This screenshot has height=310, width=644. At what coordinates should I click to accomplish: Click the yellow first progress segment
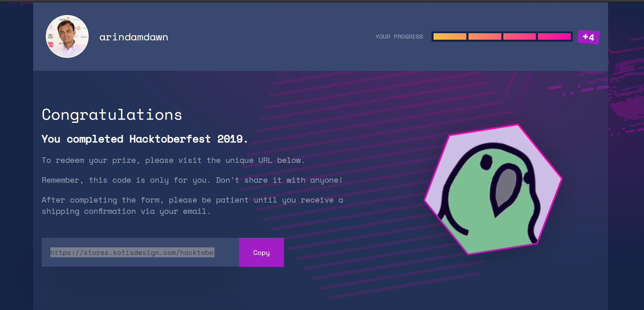click(x=450, y=37)
